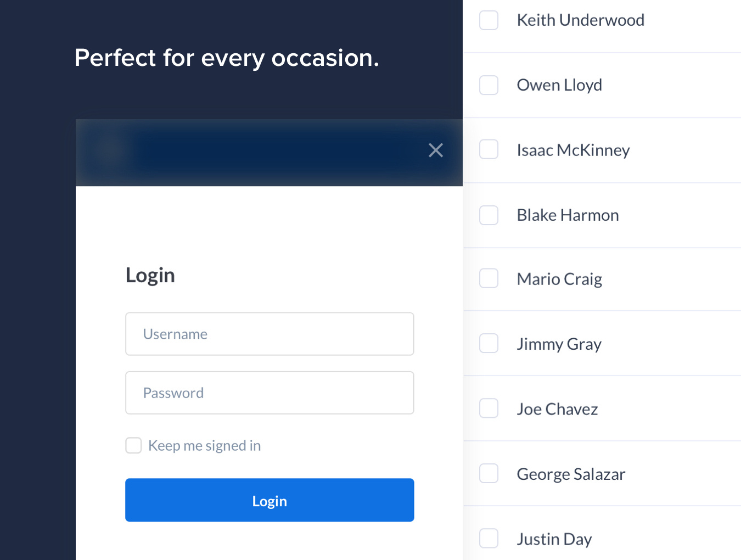Select the Isaac McKinney list row name
This screenshot has height=560, width=741.
[573, 150]
